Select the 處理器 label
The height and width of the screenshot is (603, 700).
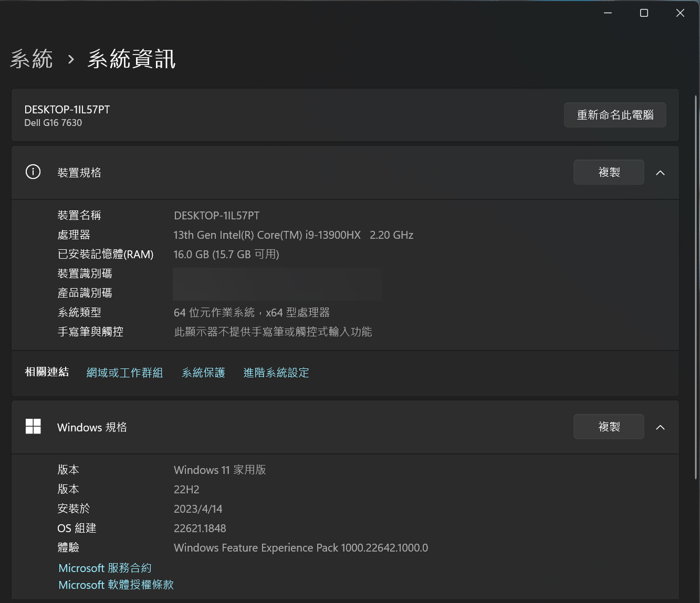pyautogui.click(x=74, y=235)
